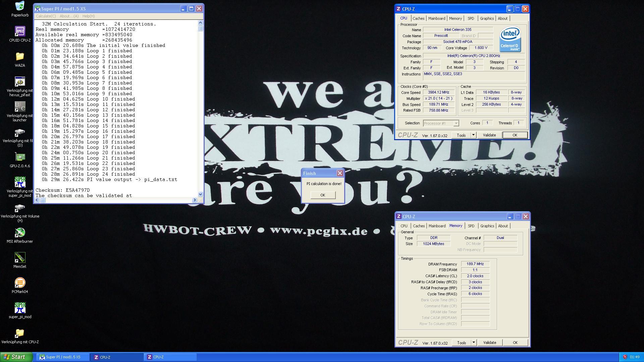This screenshot has height=362, width=644.
Task: Expand Processor #1 selection dropdown
Action: 456,123
